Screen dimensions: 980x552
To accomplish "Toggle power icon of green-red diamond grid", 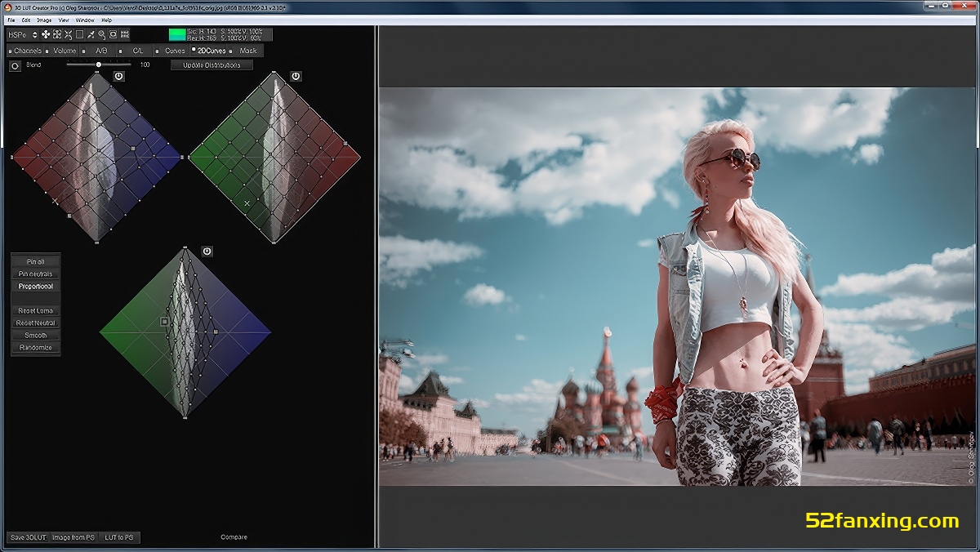I will click(296, 76).
